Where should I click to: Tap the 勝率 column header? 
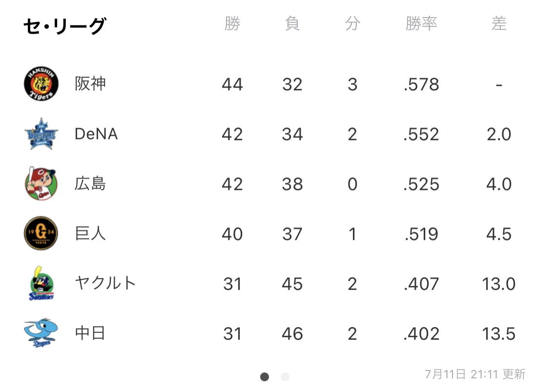click(421, 24)
